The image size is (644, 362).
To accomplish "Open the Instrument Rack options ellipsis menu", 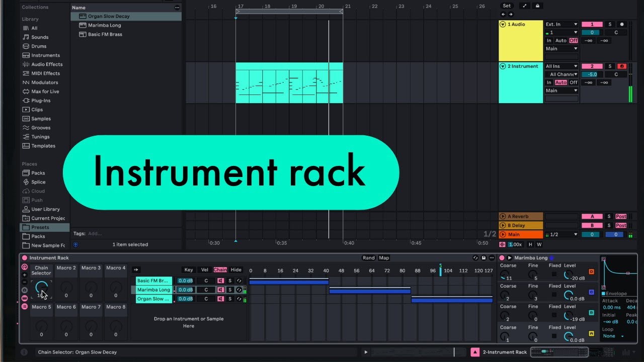I will pyautogui.click(x=492, y=258).
